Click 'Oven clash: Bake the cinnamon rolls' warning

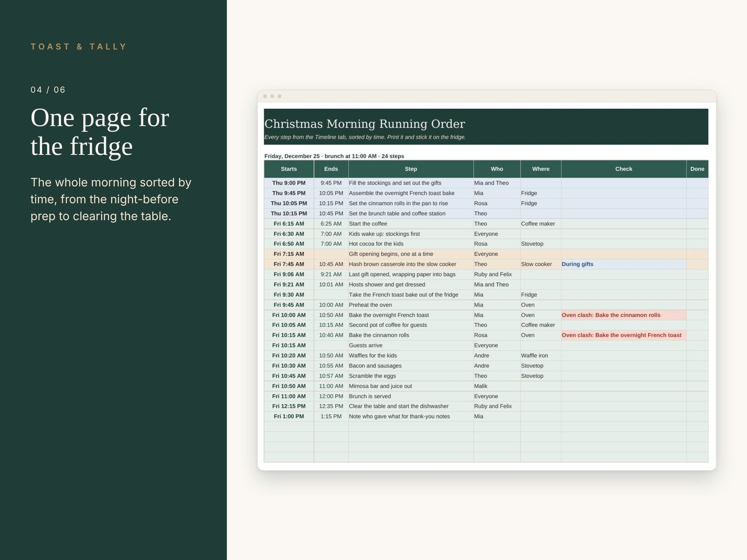(x=624, y=315)
